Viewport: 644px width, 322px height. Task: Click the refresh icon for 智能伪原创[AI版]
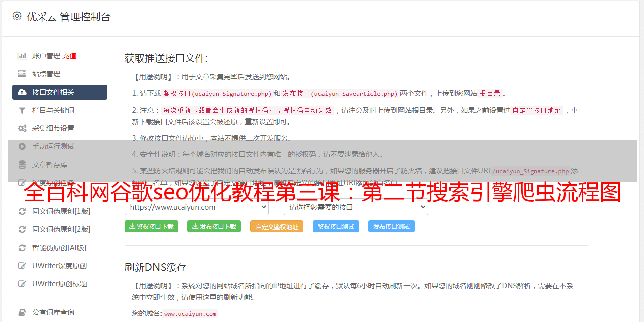pos(22,248)
